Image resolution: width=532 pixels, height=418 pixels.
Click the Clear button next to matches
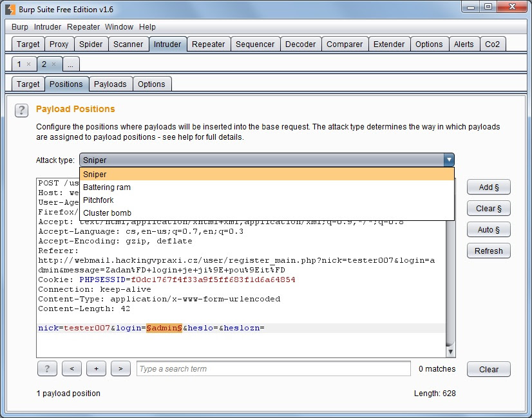click(489, 369)
